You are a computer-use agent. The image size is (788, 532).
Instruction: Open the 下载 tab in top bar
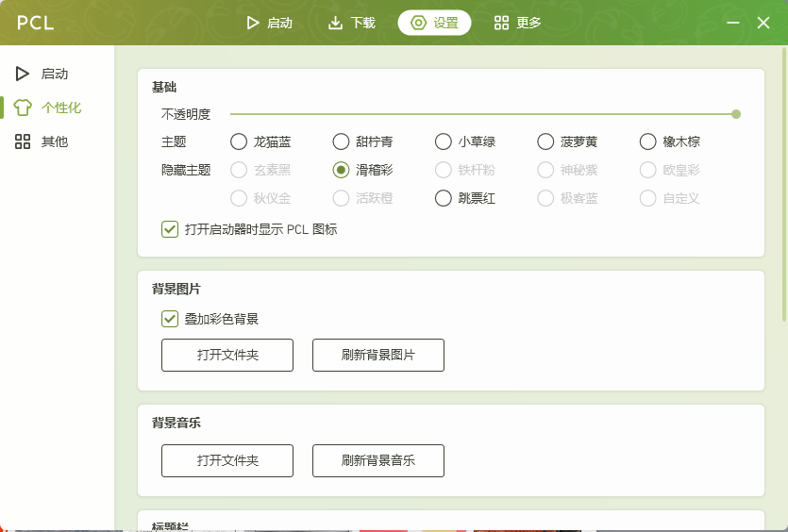(352, 23)
